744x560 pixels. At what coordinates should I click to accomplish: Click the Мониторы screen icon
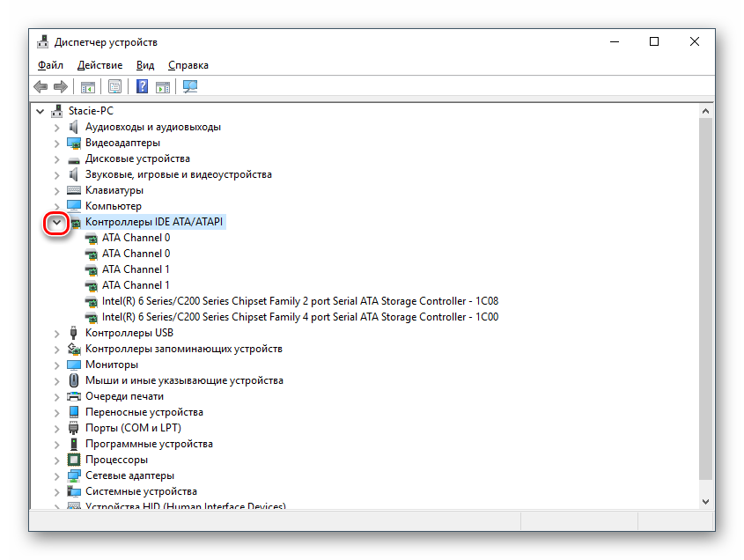[x=74, y=365]
